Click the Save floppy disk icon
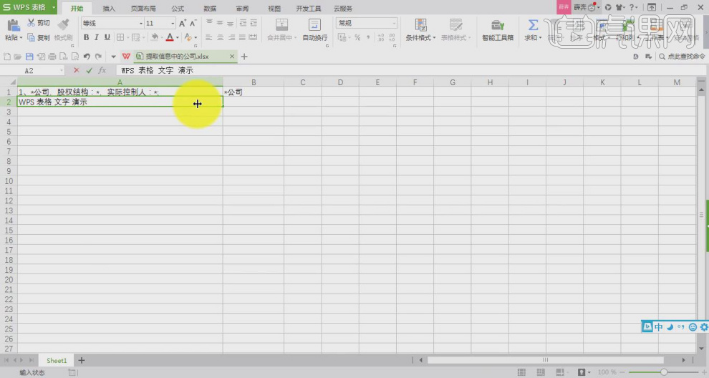The height and width of the screenshot is (378, 709). (29, 57)
